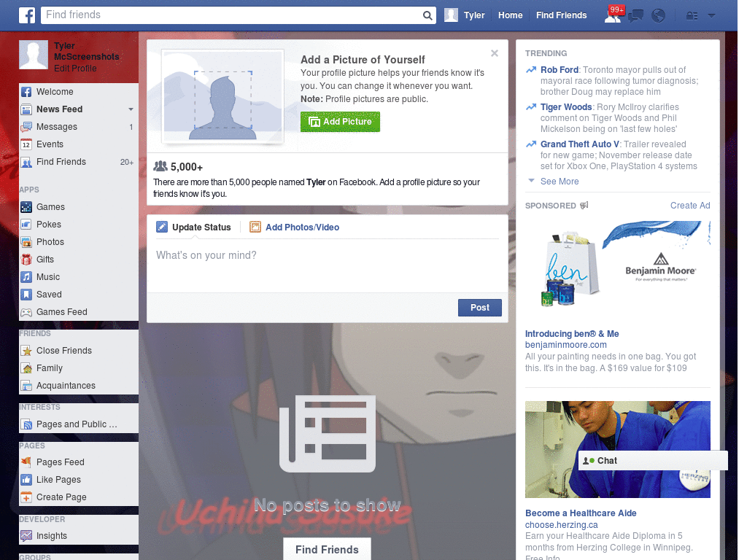Open Tiger Woods trending topic

(566, 107)
